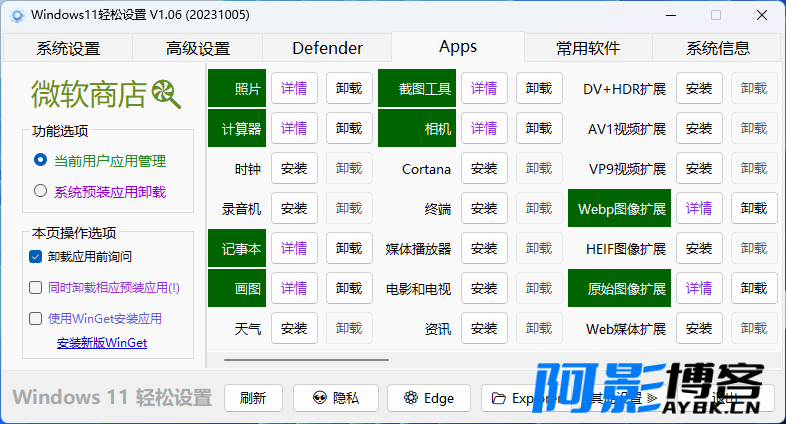Viewport: 786px width, 424px height.
Task: Install Cortana
Action: (484, 168)
